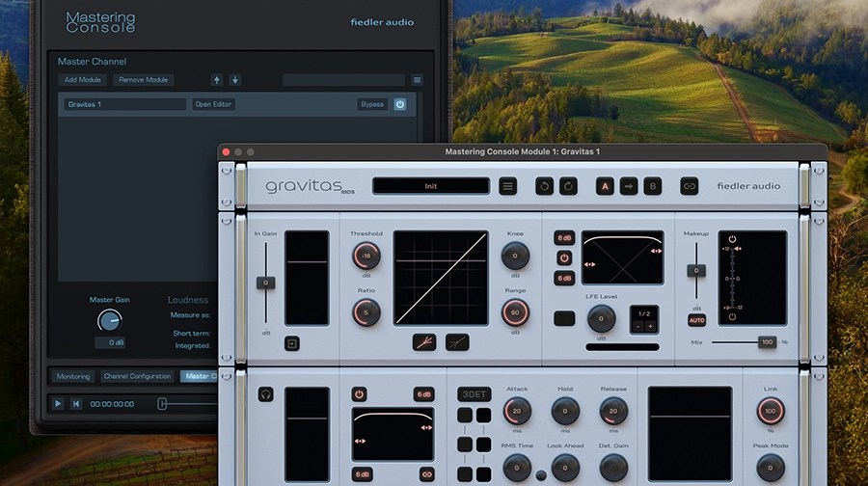Toggle the 3DET button

[x=474, y=394]
